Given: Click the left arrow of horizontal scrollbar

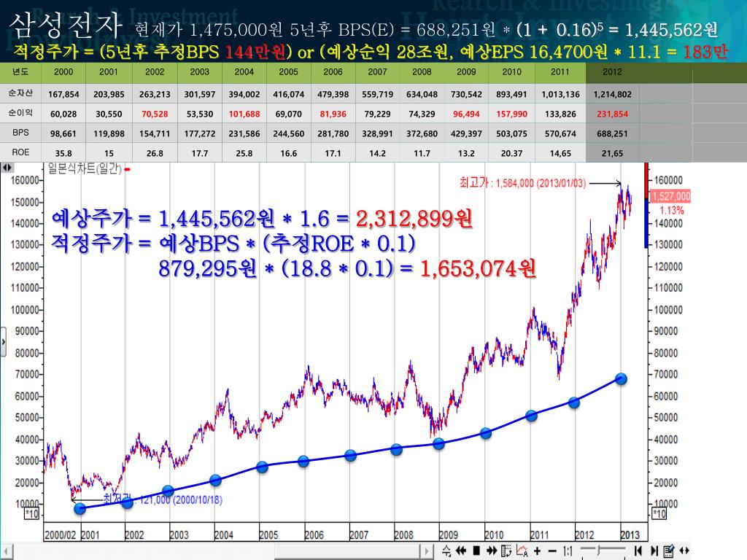Looking at the screenshot, I should [6, 551].
